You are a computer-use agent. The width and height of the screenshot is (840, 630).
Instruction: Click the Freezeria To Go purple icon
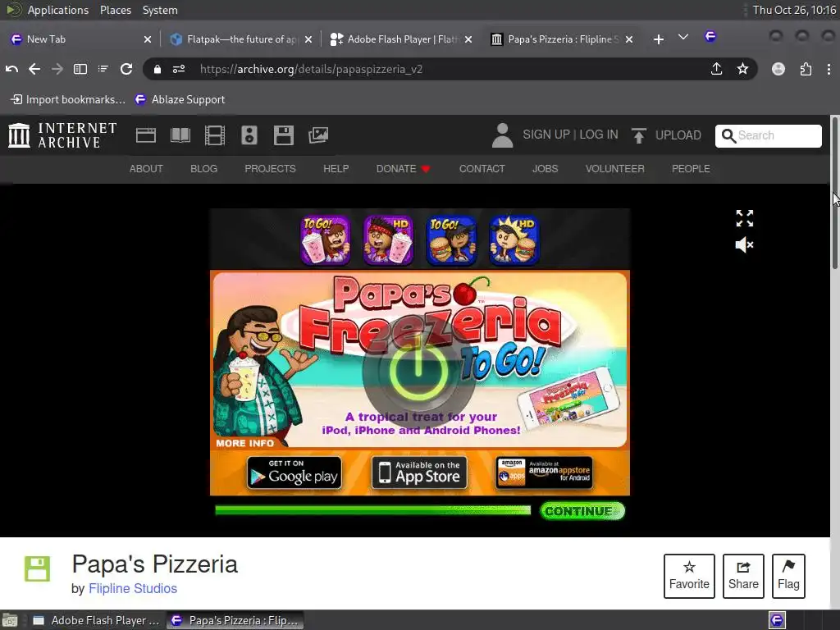[325, 240]
